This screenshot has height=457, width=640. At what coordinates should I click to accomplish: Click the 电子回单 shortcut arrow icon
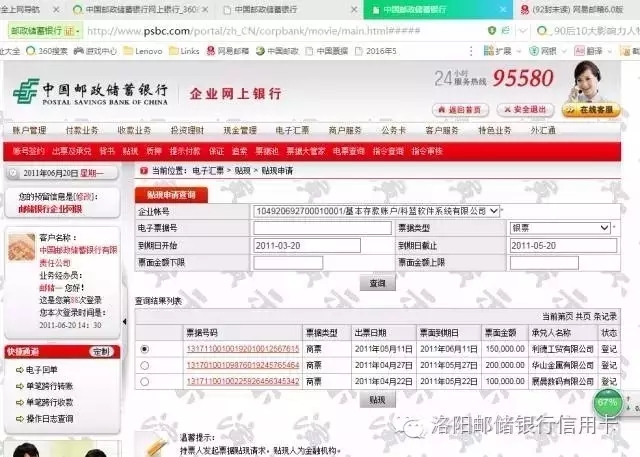[x=20, y=370]
